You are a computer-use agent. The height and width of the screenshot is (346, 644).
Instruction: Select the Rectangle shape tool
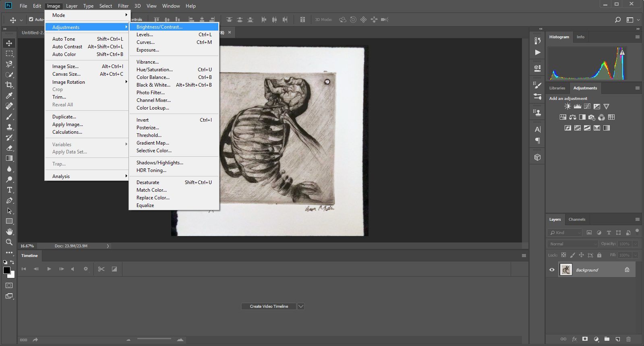point(9,221)
